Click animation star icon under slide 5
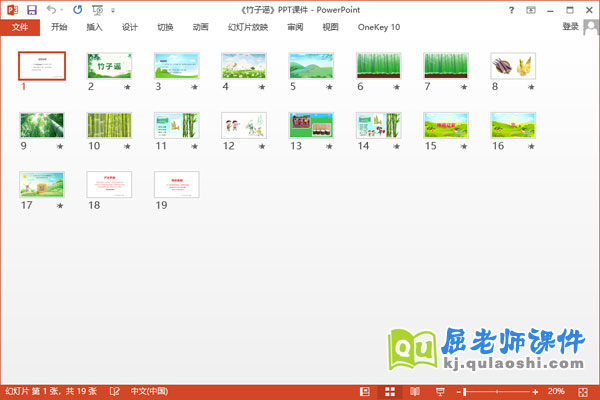The image size is (600, 400). [329, 87]
